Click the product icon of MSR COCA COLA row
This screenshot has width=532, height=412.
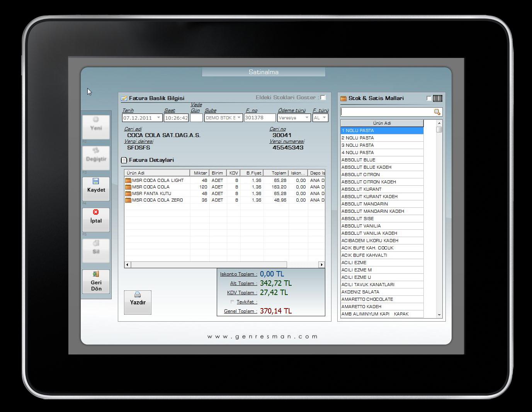point(128,187)
